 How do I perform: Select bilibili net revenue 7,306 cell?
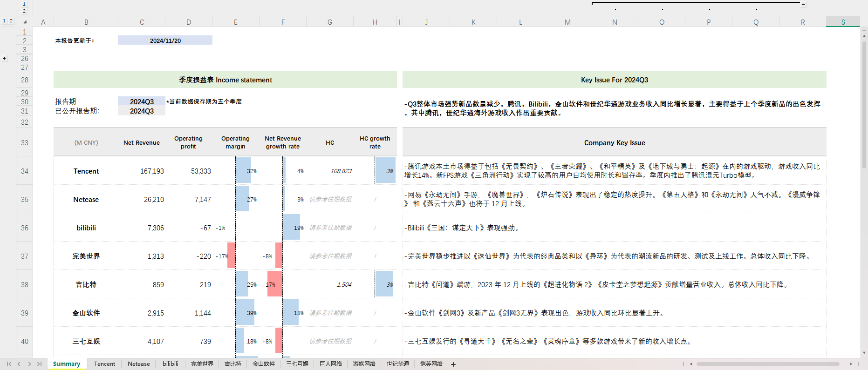click(x=142, y=228)
